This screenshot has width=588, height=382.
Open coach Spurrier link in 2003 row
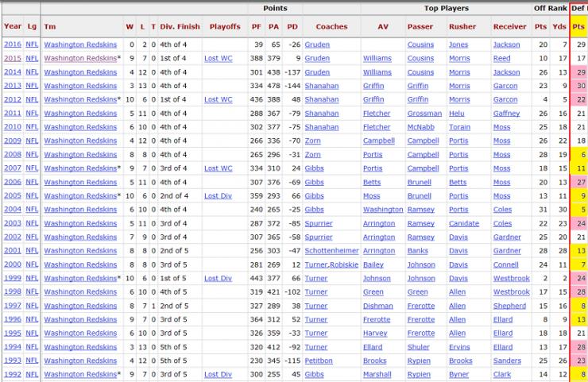[319, 223]
